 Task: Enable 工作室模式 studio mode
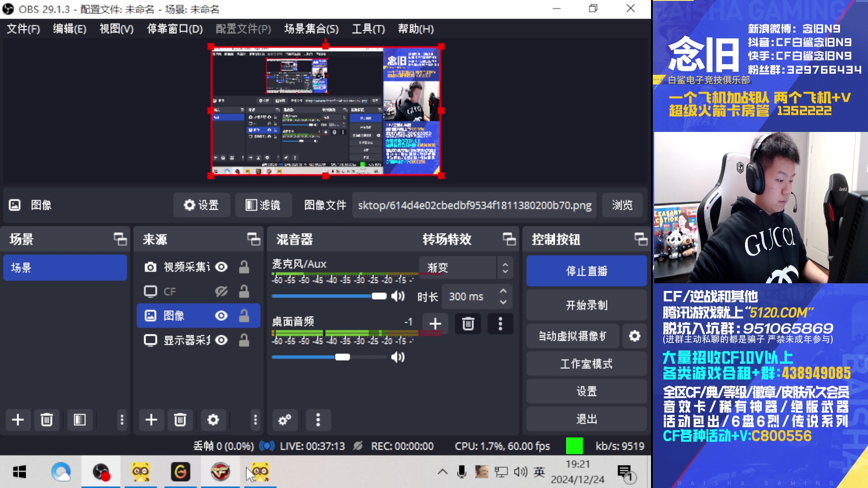586,364
